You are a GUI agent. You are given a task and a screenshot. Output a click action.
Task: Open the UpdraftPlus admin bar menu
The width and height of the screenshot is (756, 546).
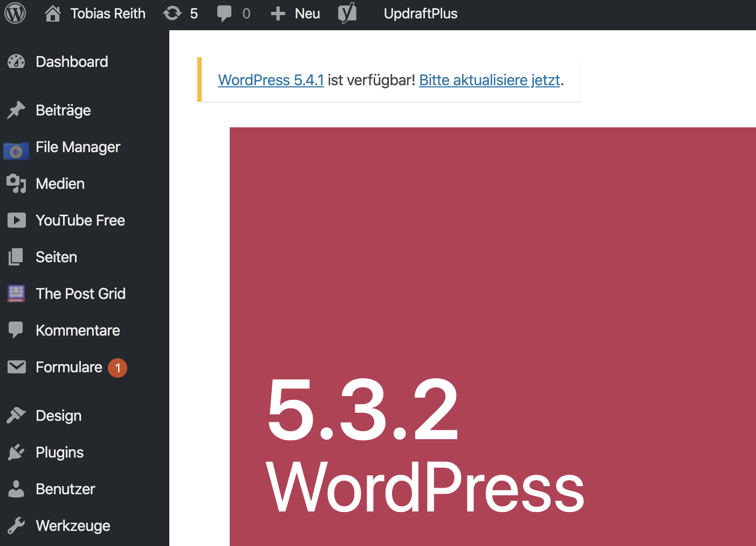tap(421, 13)
